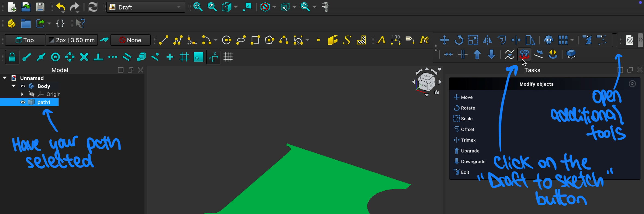The width and height of the screenshot is (644, 214).
Task: Hide the path1 object with eye icon
Action: 23,102
